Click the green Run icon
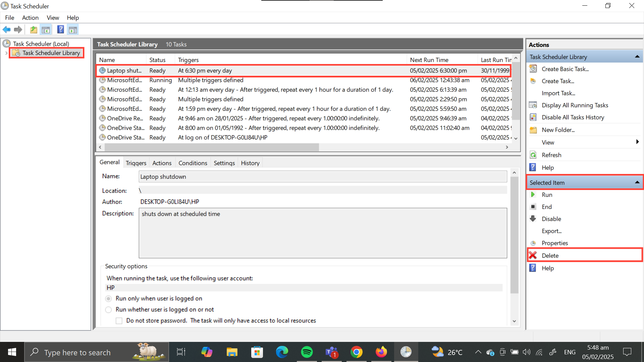The width and height of the screenshot is (644, 362). (x=533, y=195)
